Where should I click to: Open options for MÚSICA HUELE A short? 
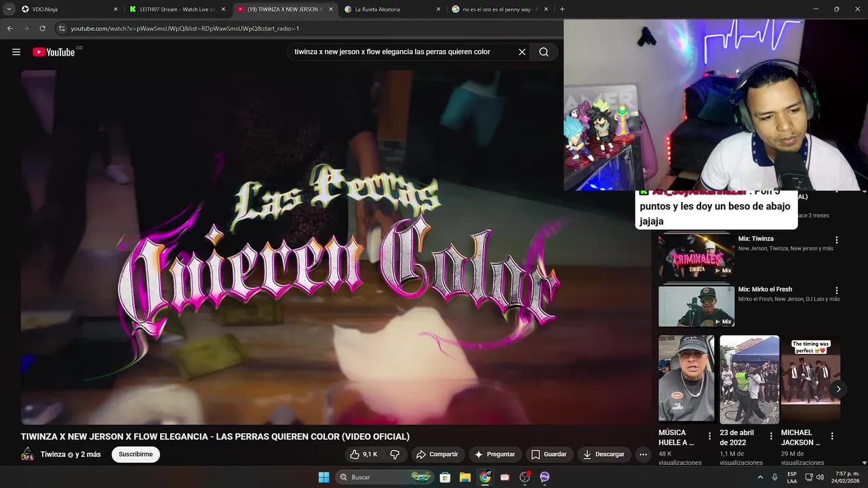709,436
